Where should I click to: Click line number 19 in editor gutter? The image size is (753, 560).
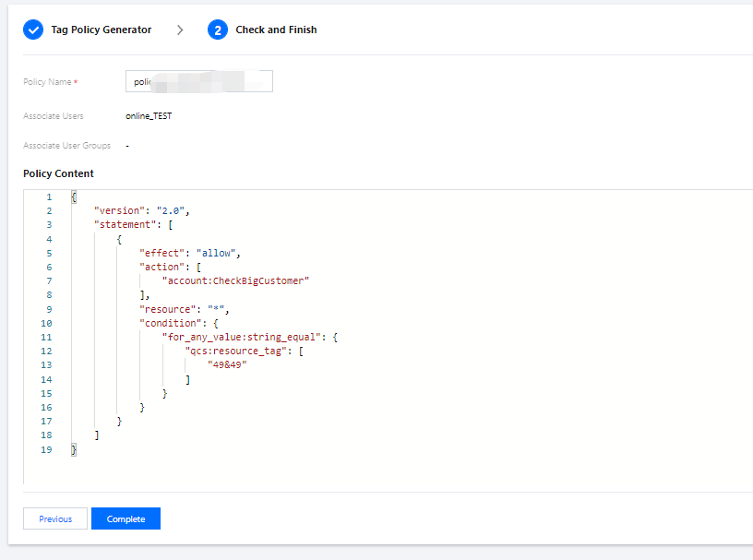46,449
